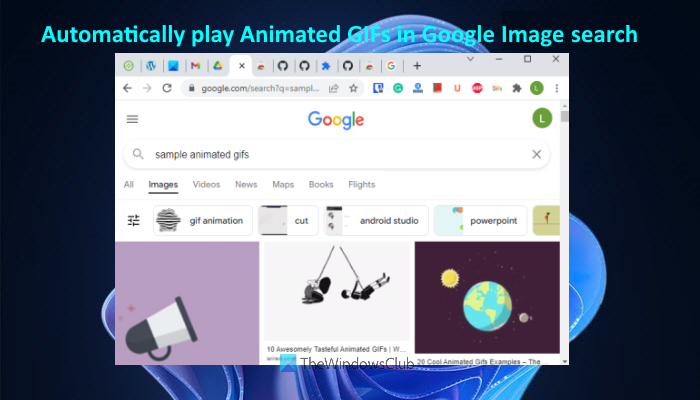Select the 'powerpoint' suggestion chip
Image resolution: width=700 pixels, height=400 pixels.
tap(480, 221)
